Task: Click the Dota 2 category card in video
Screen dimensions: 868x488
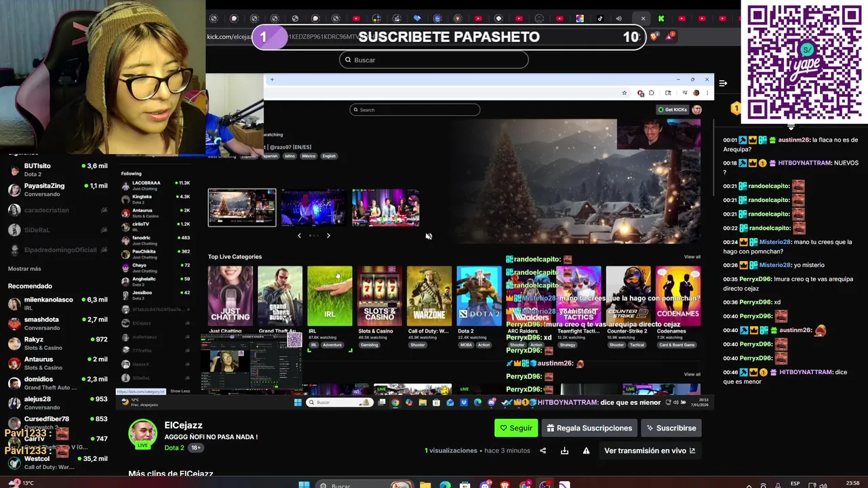Action: coord(479,296)
